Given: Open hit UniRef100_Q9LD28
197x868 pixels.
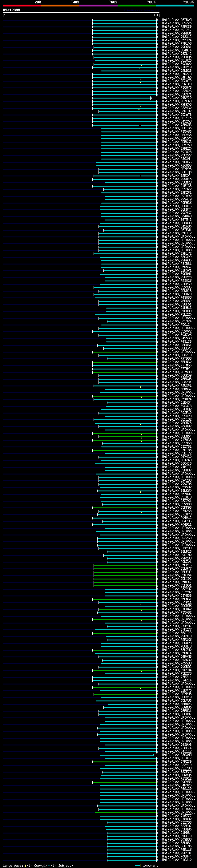Looking at the screenshot, I should (176, 71).
